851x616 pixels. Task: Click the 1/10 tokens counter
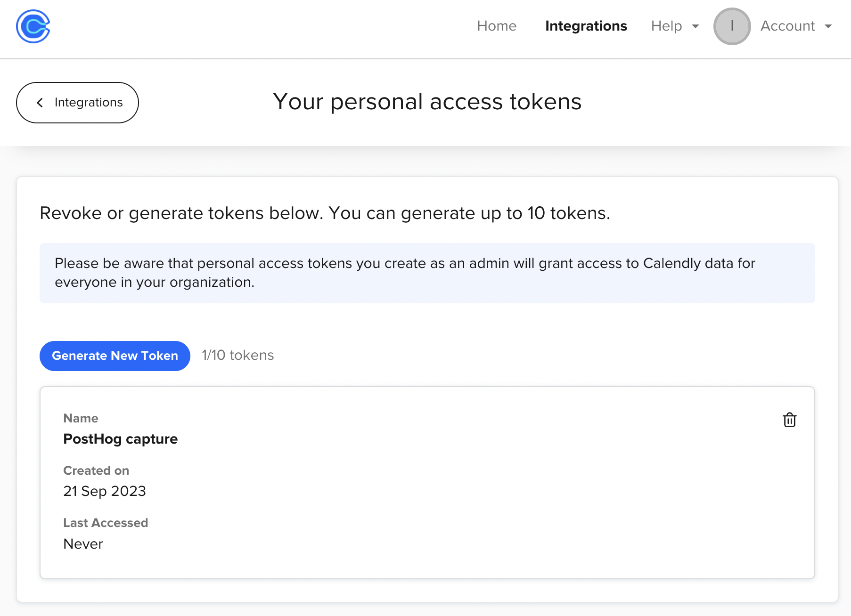pyautogui.click(x=237, y=355)
